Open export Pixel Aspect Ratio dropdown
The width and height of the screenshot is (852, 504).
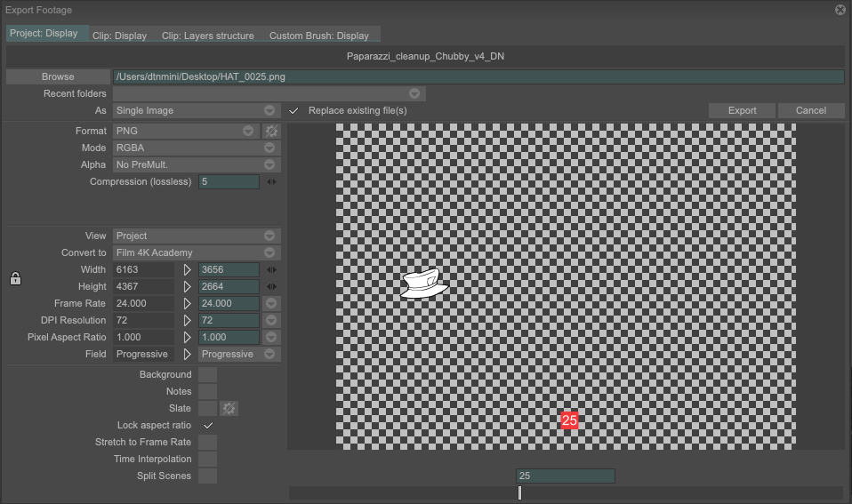(271, 337)
